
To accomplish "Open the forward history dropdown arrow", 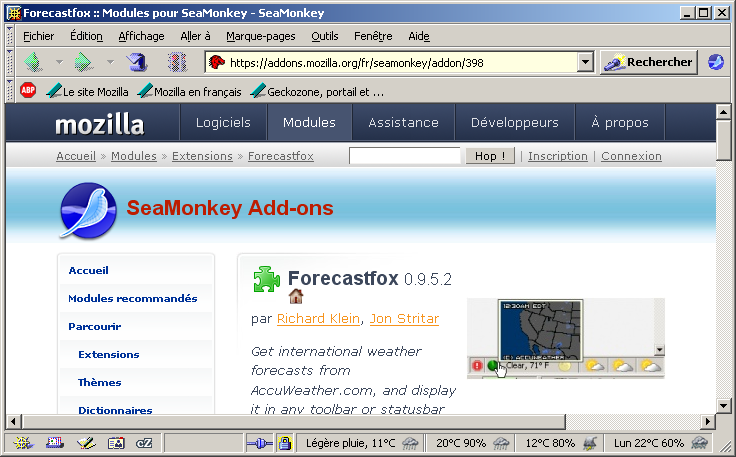I will [110, 62].
